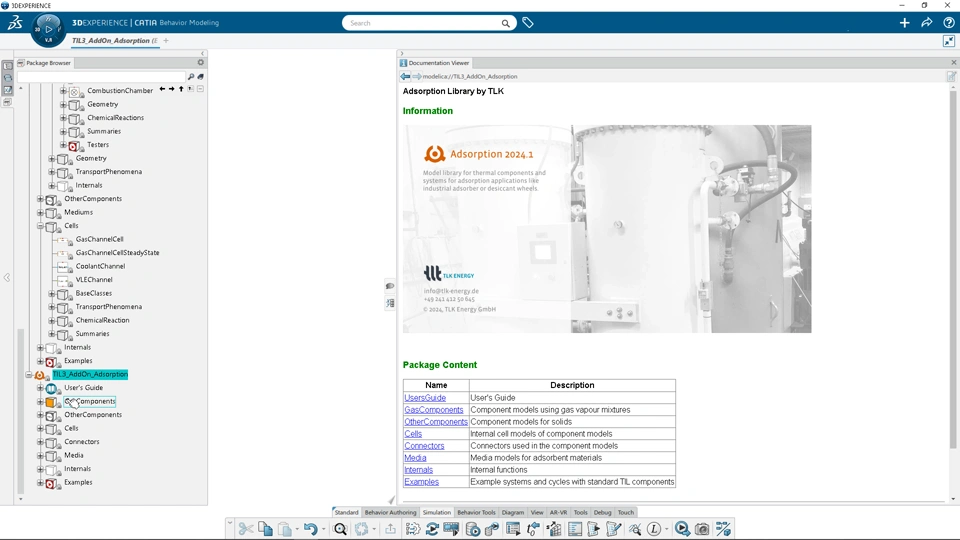This screenshot has width=960, height=540.
Task: Click the database play simulation icon
Action: [x=472, y=529]
